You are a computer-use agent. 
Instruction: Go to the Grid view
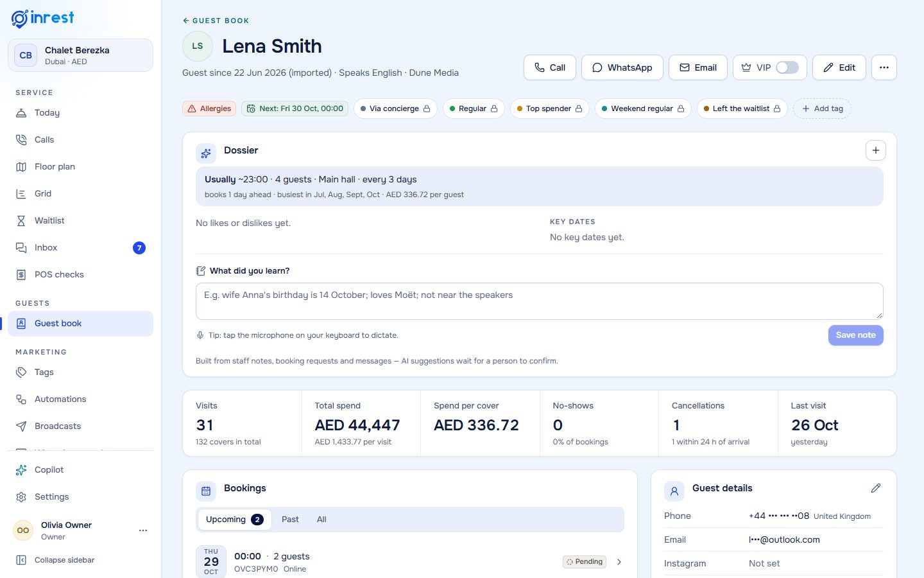[x=80, y=193]
